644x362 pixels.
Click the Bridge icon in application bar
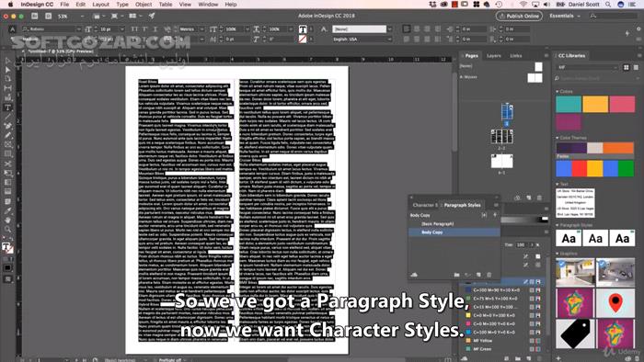pyautogui.click(x=35, y=16)
